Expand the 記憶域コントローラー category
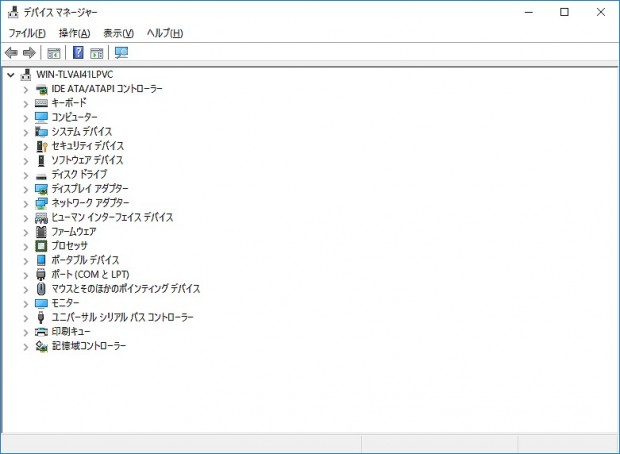 (26, 346)
